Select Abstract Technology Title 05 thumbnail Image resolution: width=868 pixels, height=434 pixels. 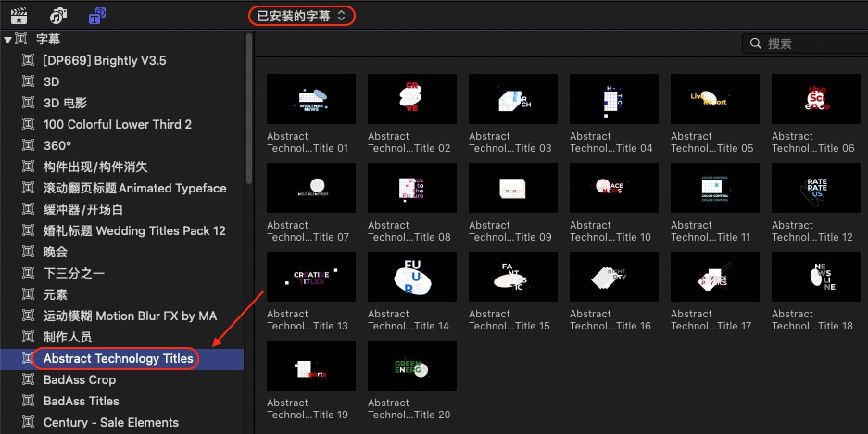tap(715, 99)
